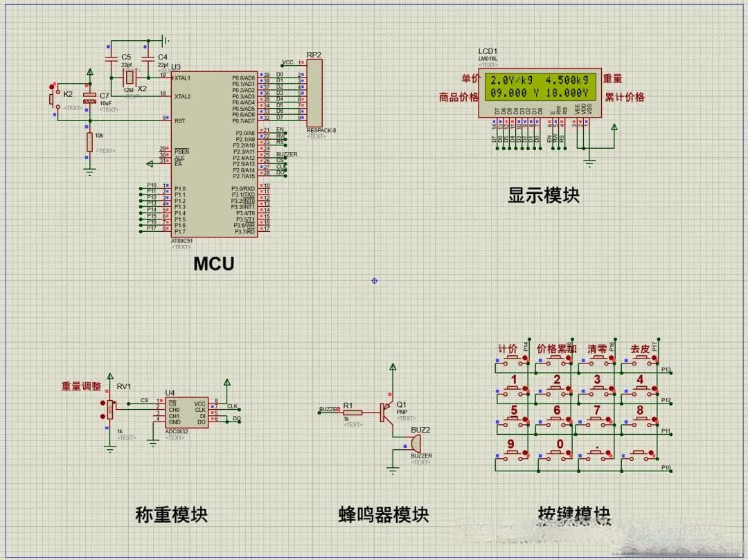Image resolution: width=748 pixels, height=560 pixels.
Task: Click the CLK net label by ADC0832
Action: [232, 406]
